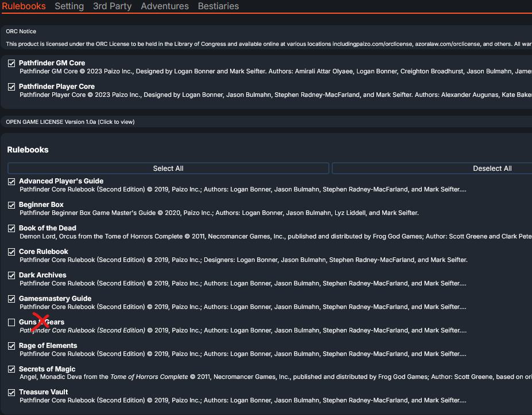532x415 pixels.
Task: Click the Rulebooks section heading
Action: click(28, 150)
